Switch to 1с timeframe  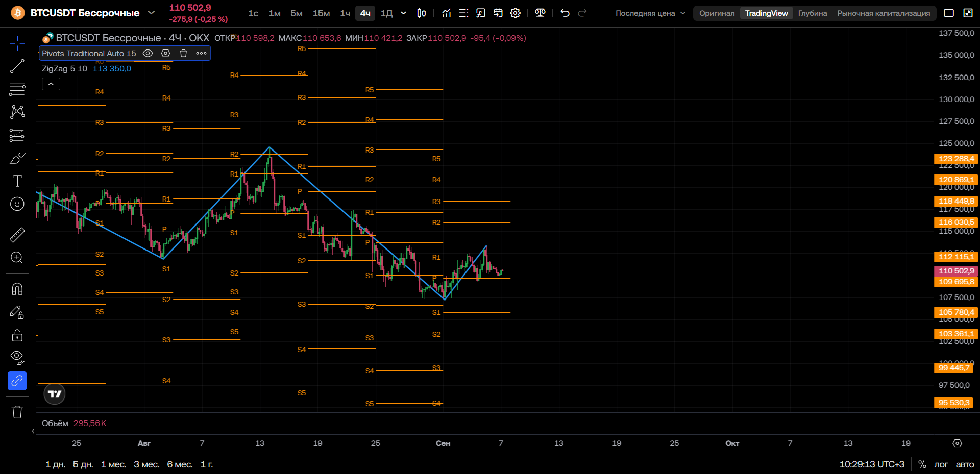click(253, 13)
